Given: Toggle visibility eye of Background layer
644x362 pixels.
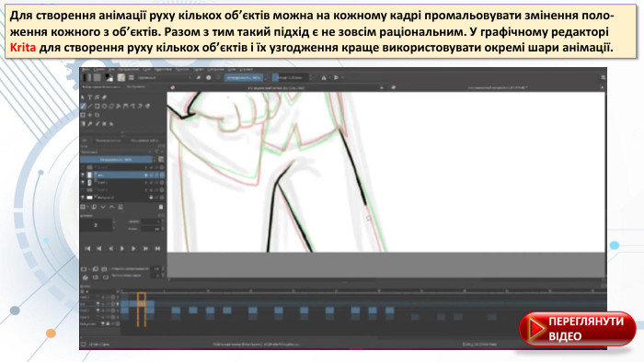Looking at the screenshot, I should [83, 198].
